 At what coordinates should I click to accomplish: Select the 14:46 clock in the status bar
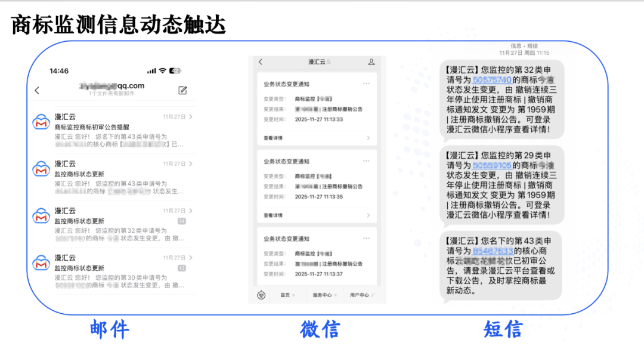pos(58,70)
